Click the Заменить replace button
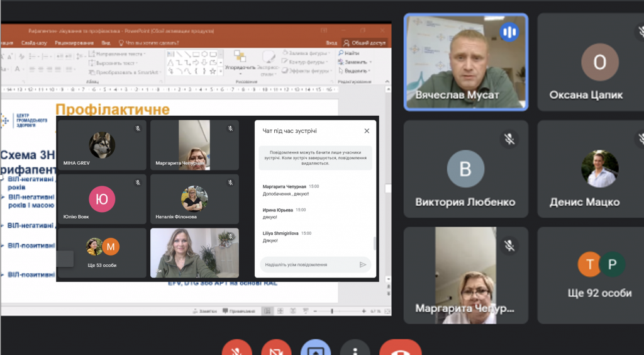 355,62
